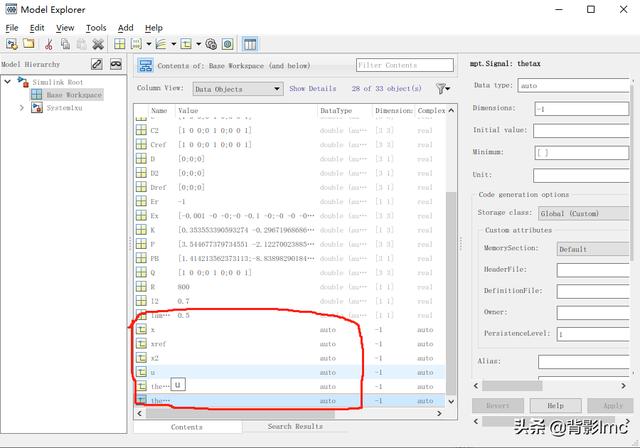
Task: Open the Help menu
Action: coord(153,28)
